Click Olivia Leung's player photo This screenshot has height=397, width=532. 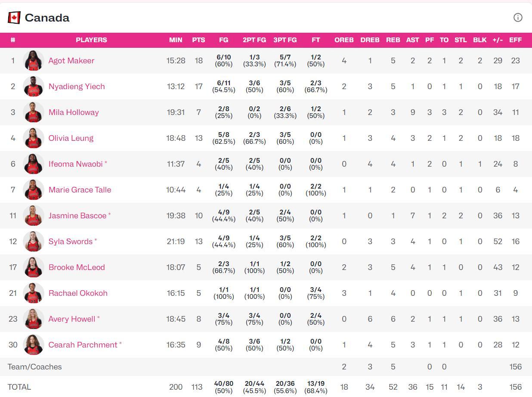pos(34,138)
